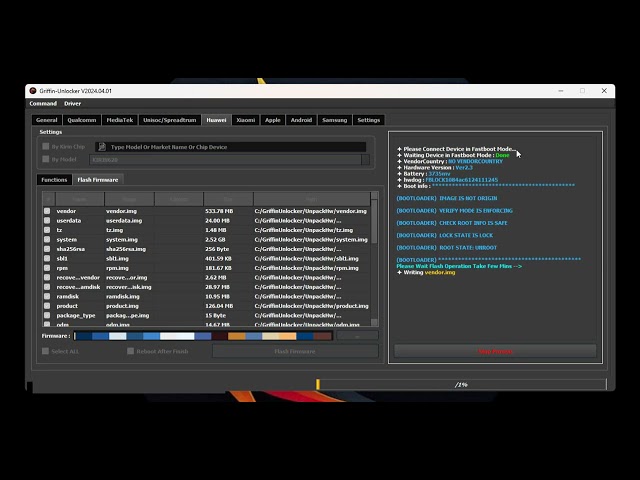Screen dimensions: 640x480
Task: Check the system partition checkbox
Action: (x=47, y=240)
